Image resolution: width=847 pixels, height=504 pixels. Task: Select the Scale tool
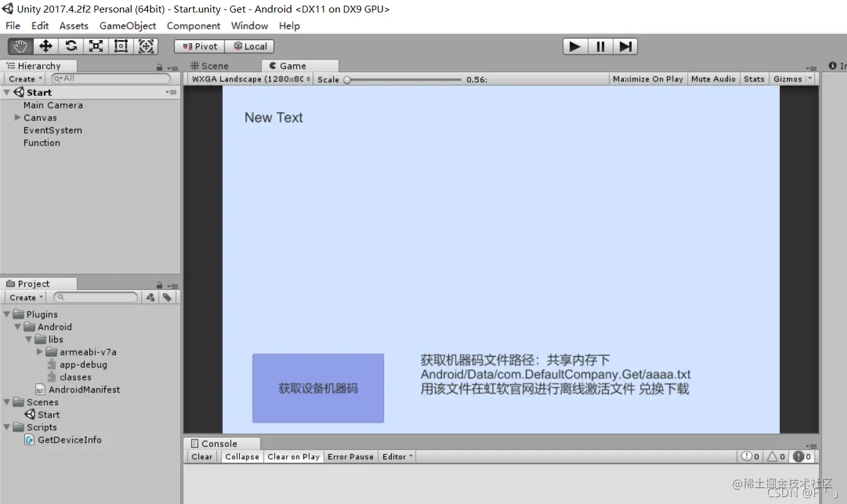click(95, 46)
